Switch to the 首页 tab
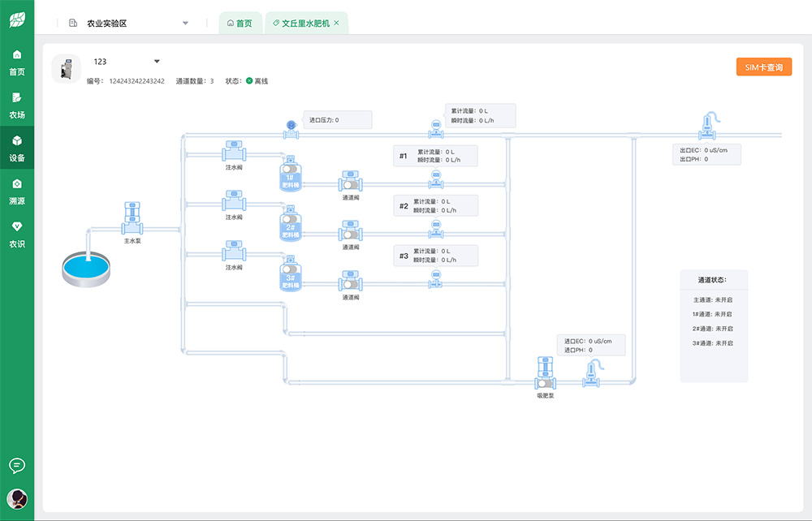This screenshot has height=521, width=812. [240, 24]
